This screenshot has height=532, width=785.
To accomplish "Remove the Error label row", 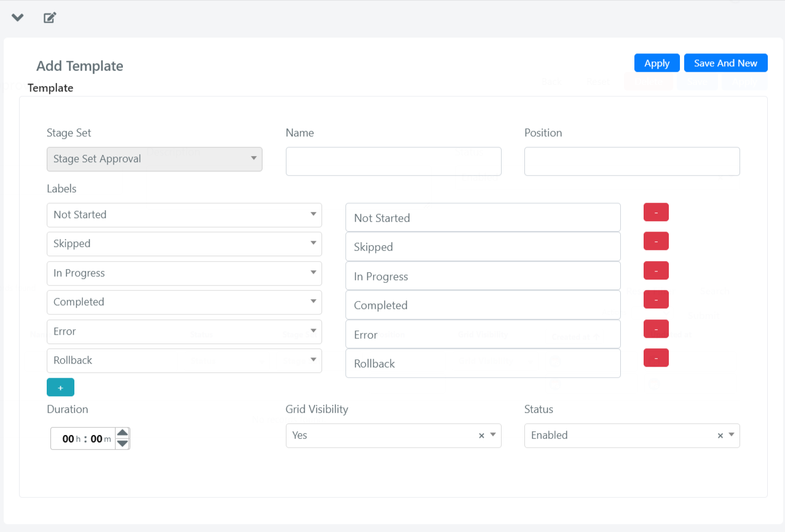I will click(x=656, y=329).
